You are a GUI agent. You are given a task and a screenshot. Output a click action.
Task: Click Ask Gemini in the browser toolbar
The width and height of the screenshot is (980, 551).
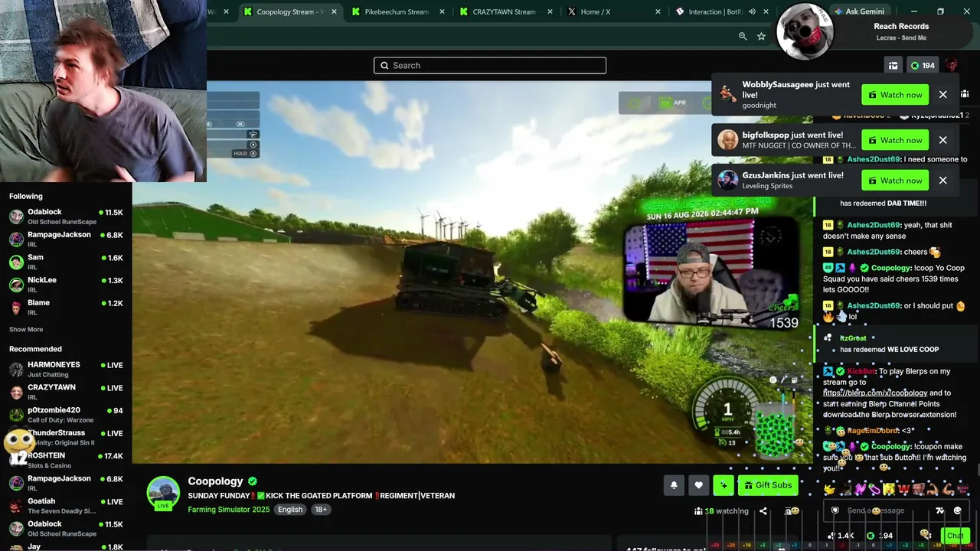[859, 11]
